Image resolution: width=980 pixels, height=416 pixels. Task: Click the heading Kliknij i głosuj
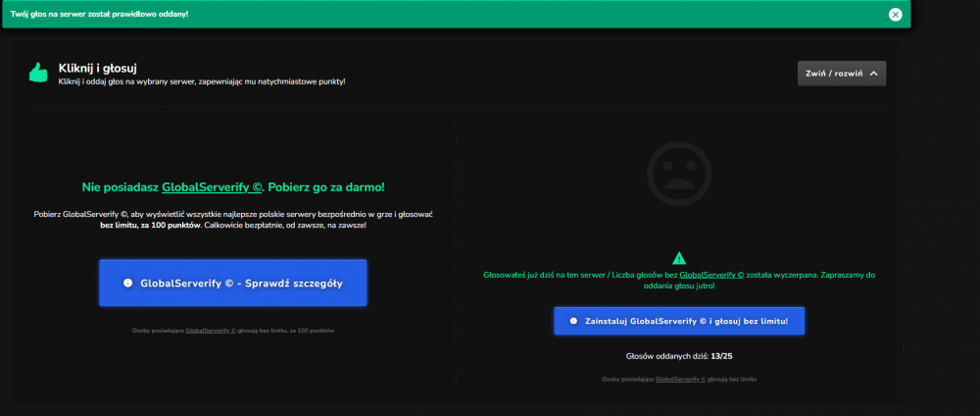[x=97, y=68]
